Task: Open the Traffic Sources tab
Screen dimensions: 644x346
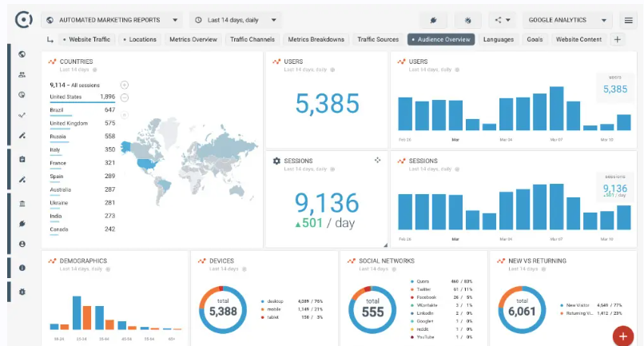Action: 378,39
